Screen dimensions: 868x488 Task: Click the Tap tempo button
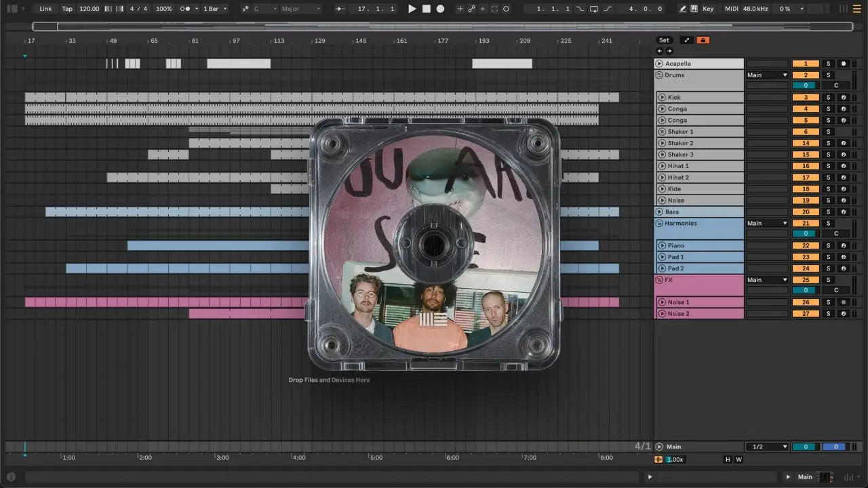(x=67, y=9)
